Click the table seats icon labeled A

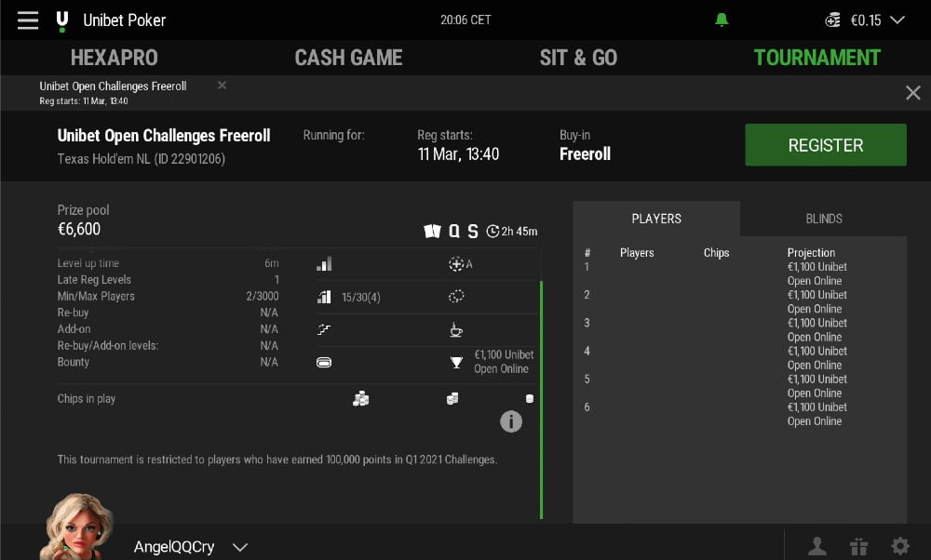pos(456,264)
